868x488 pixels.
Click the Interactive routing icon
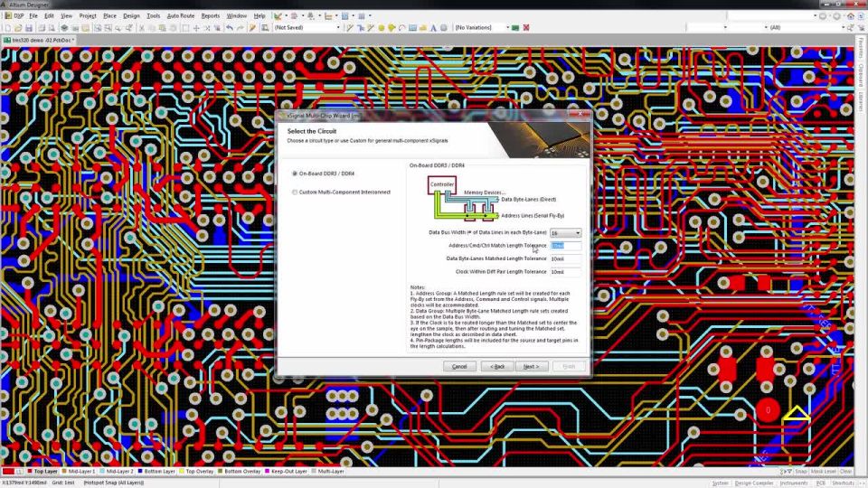(x=350, y=28)
